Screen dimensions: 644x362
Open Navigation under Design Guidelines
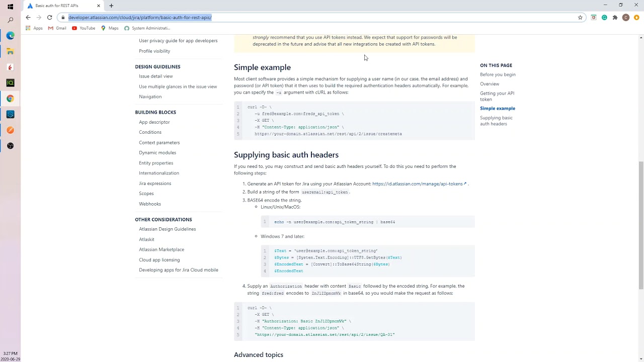(x=150, y=97)
